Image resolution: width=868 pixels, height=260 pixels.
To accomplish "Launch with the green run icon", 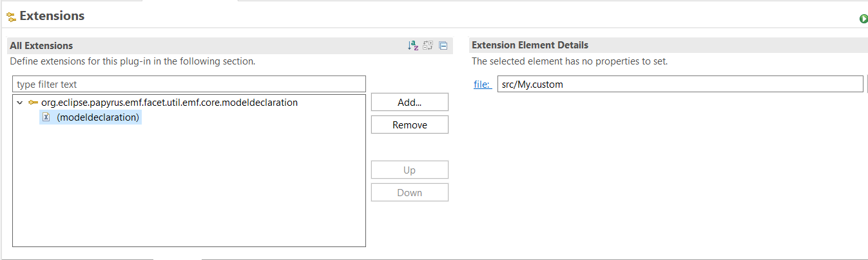I will click(x=863, y=19).
